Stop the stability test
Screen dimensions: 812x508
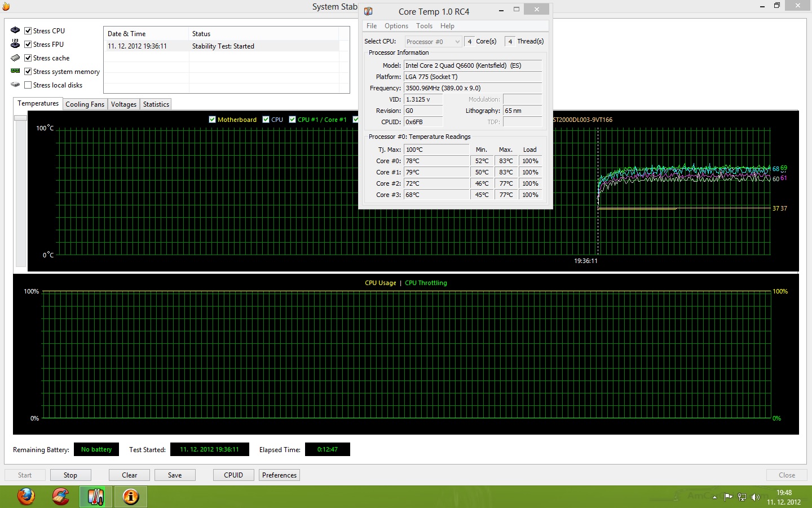70,475
